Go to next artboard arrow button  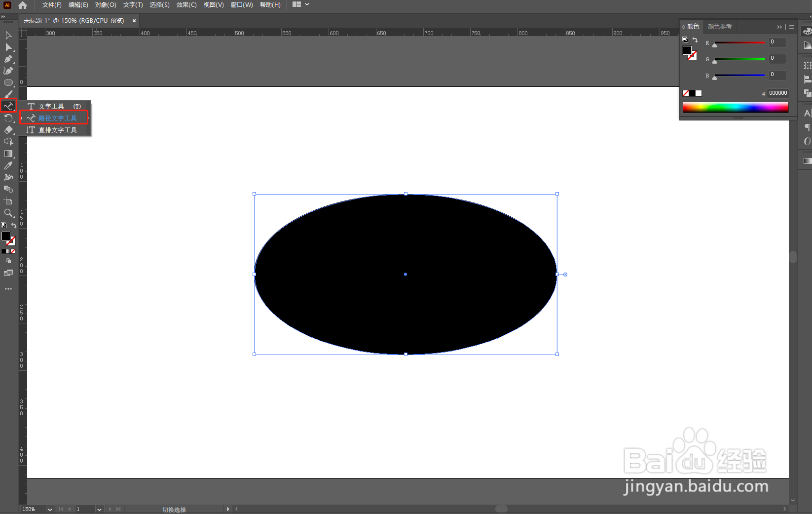(x=110, y=509)
